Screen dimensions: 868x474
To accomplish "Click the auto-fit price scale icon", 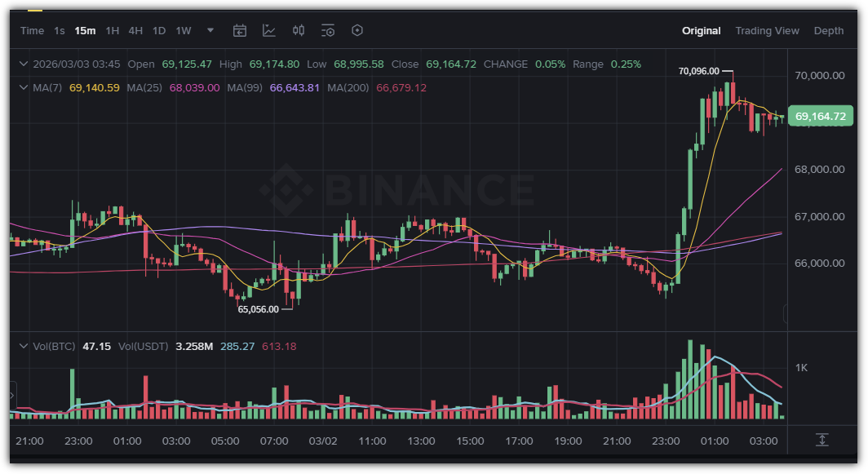I will [822, 440].
